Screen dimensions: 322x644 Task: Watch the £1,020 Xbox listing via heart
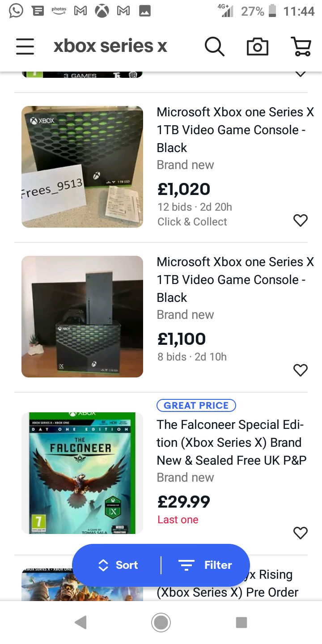tap(301, 220)
